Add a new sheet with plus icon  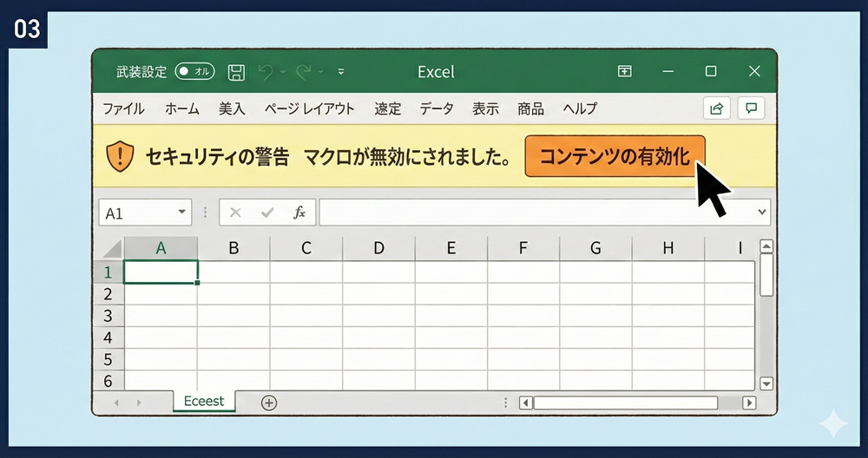click(x=269, y=402)
